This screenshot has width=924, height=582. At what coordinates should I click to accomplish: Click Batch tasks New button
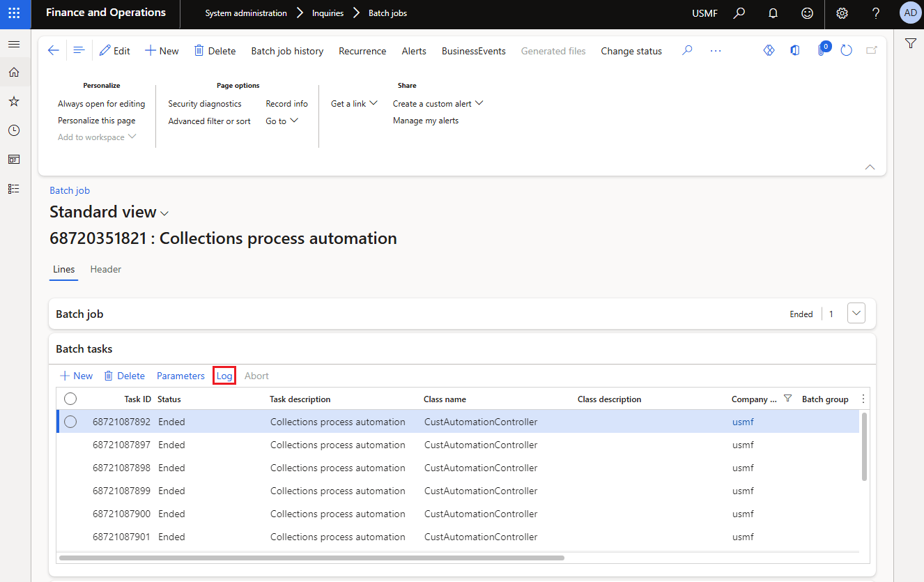click(76, 376)
